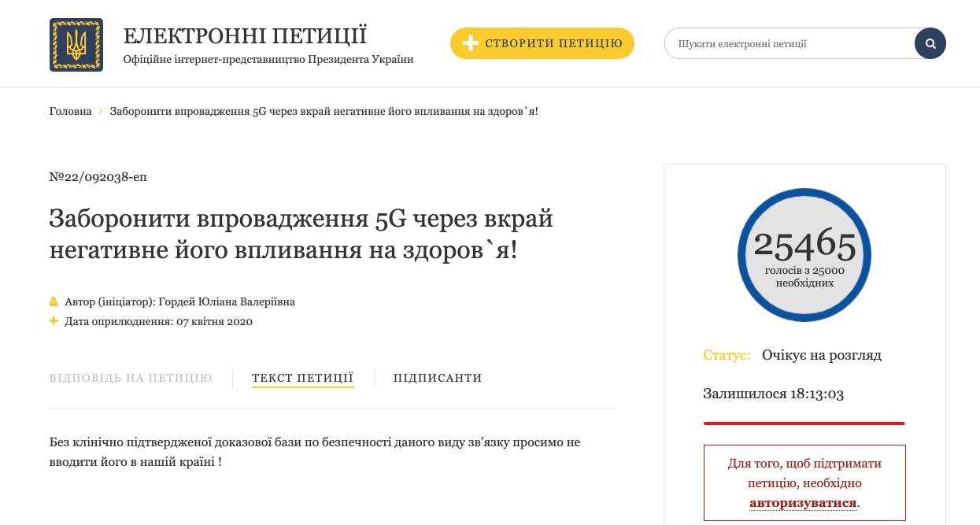Image resolution: width=980 pixels, height=525 pixels.
Task: Click the plus icon beside the publication date
Action: [x=54, y=321]
